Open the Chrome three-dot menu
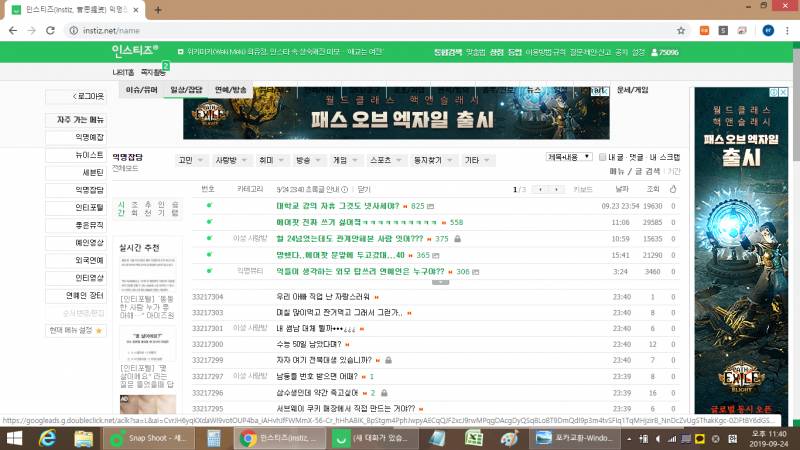This screenshot has height=450, width=800. pyautogui.click(x=787, y=31)
